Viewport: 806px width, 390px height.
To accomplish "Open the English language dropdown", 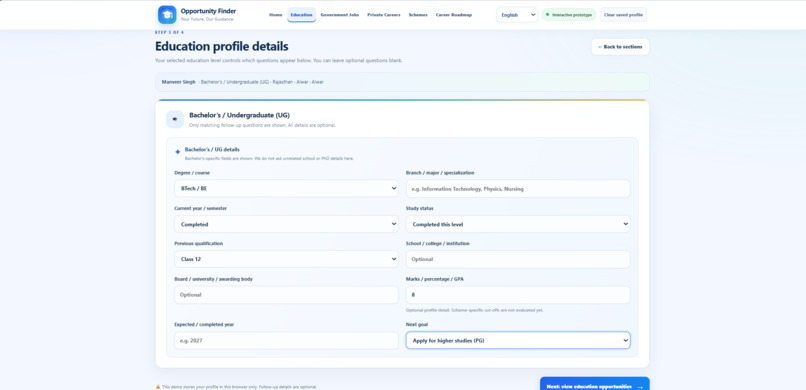I will [517, 15].
